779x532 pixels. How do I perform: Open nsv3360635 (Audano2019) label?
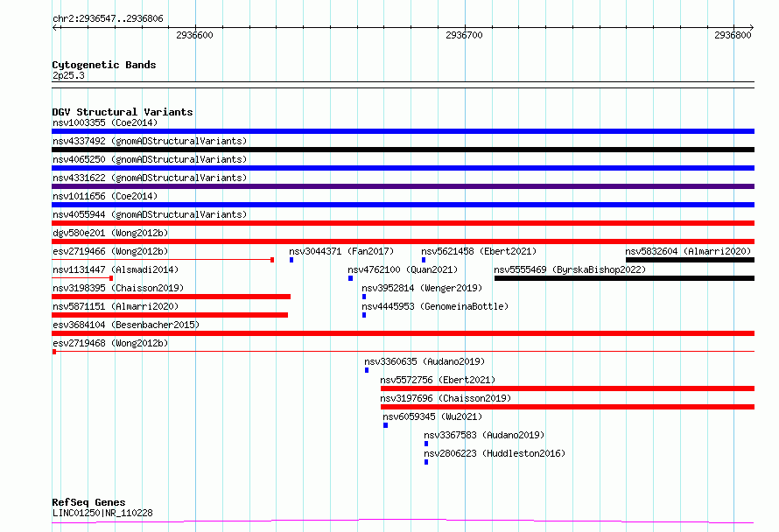pyautogui.click(x=425, y=361)
